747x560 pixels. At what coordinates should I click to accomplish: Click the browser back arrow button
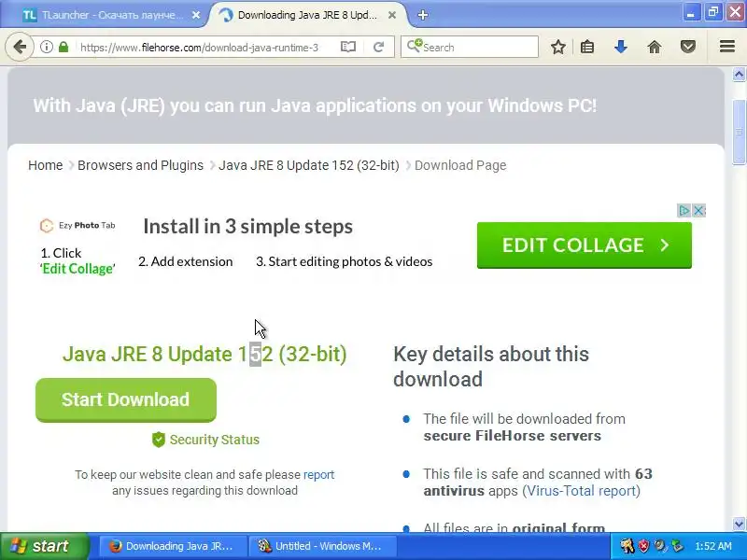pos(20,47)
